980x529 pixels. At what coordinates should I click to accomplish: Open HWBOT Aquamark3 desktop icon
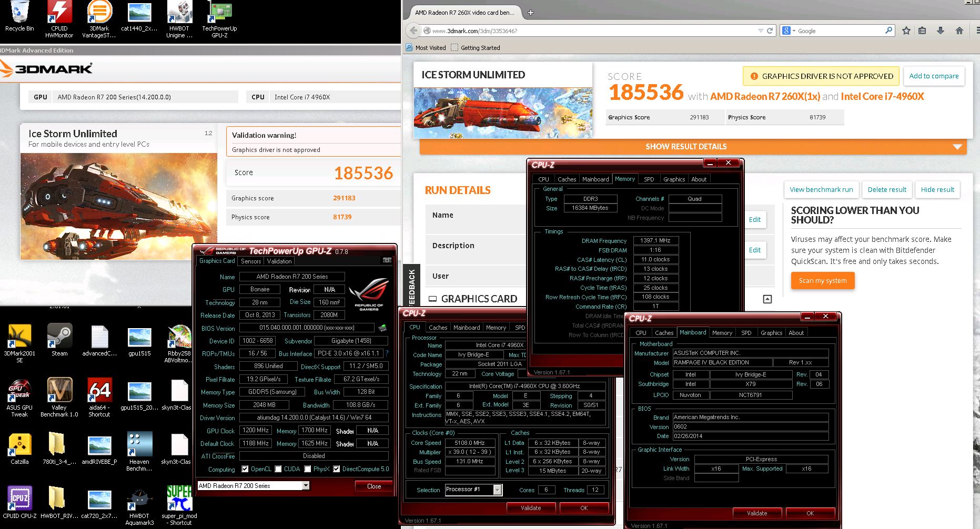pyautogui.click(x=139, y=506)
